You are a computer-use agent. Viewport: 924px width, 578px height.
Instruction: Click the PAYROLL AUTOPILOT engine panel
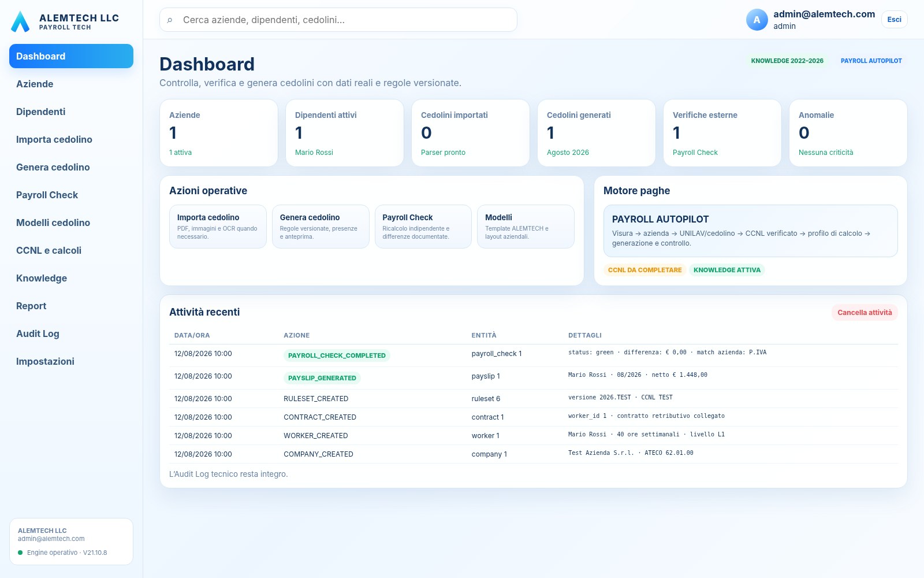(x=751, y=231)
